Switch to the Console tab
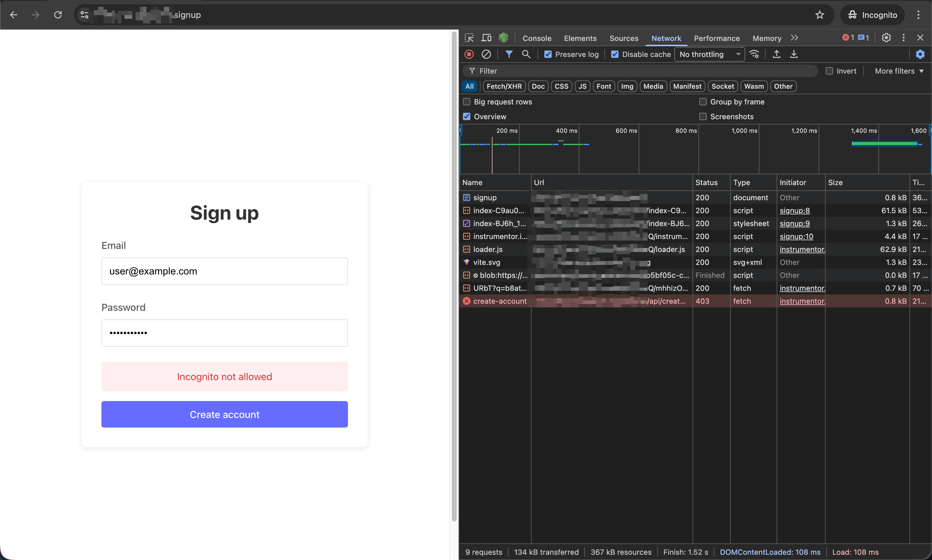Image resolution: width=932 pixels, height=560 pixels. coord(537,38)
